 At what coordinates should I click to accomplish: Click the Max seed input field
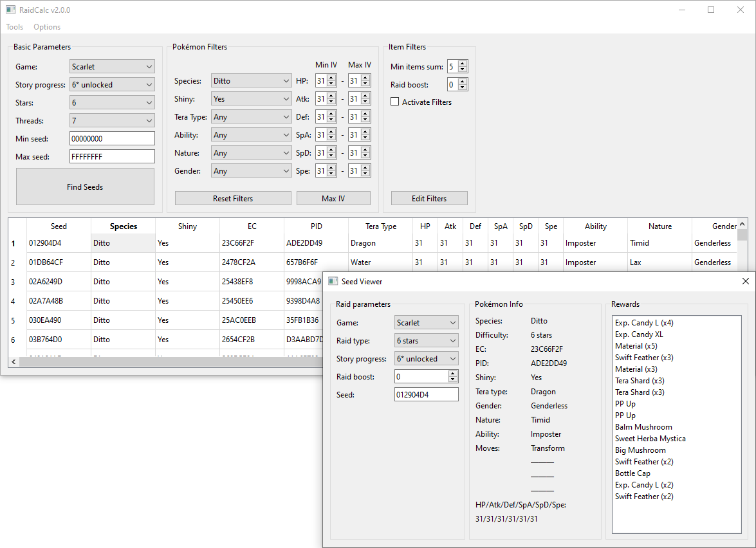click(112, 157)
